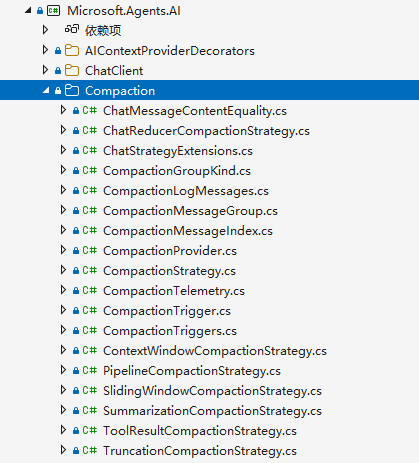The height and width of the screenshot is (463, 419).
Task: Select file CompactionProvider.cs
Action: coord(170,251)
